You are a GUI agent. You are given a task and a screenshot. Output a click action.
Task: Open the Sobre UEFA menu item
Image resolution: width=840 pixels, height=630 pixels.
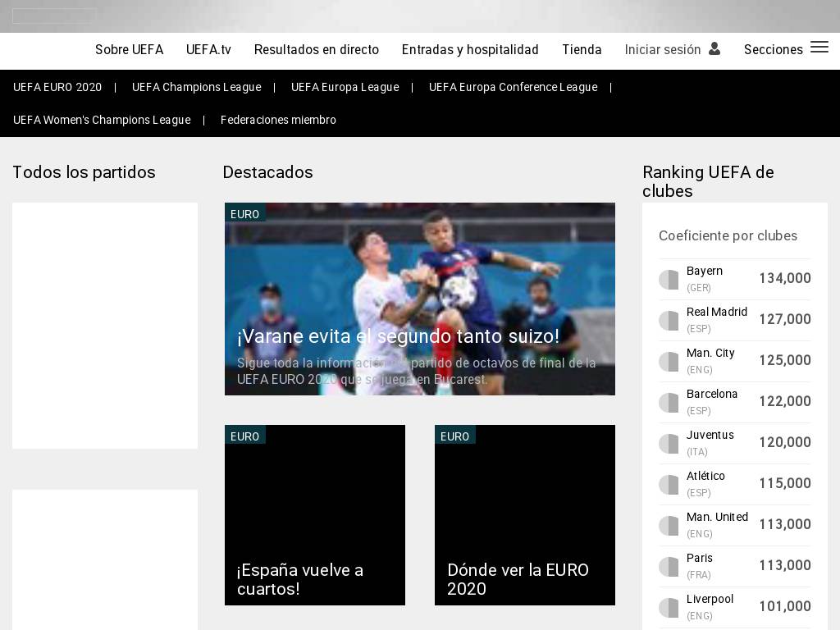tap(129, 50)
